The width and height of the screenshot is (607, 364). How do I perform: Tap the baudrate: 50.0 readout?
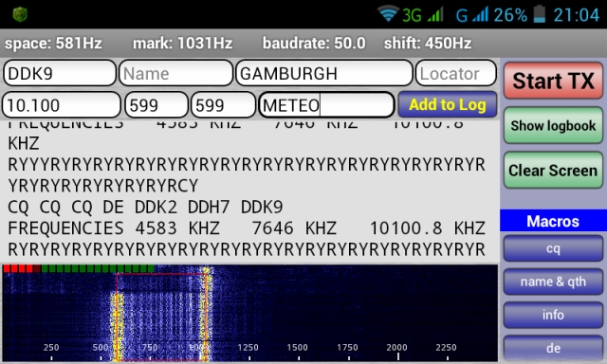pos(314,44)
